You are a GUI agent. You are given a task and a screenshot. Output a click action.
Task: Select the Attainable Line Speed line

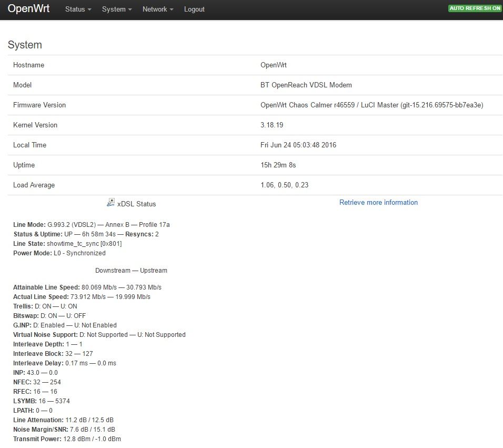pos(87,287)
